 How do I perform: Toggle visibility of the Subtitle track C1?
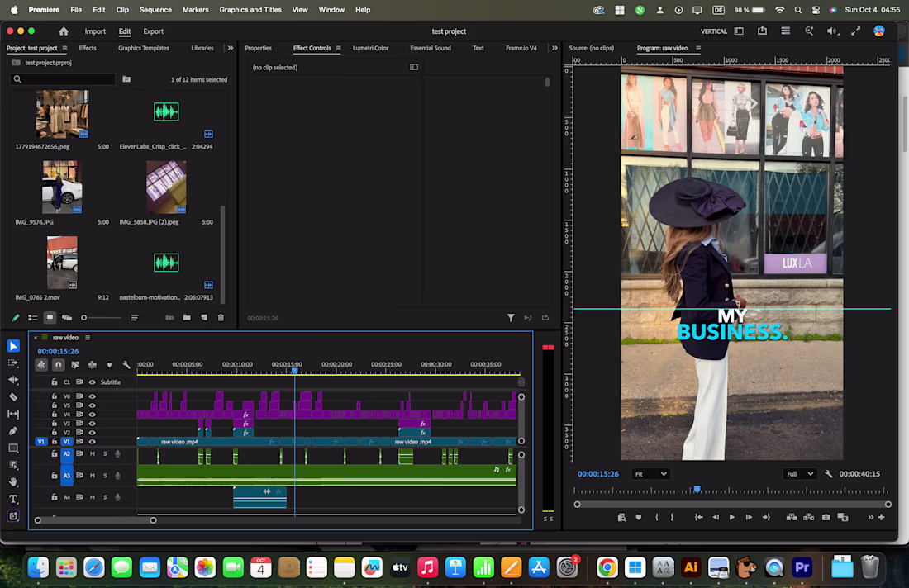pos(93,382)
